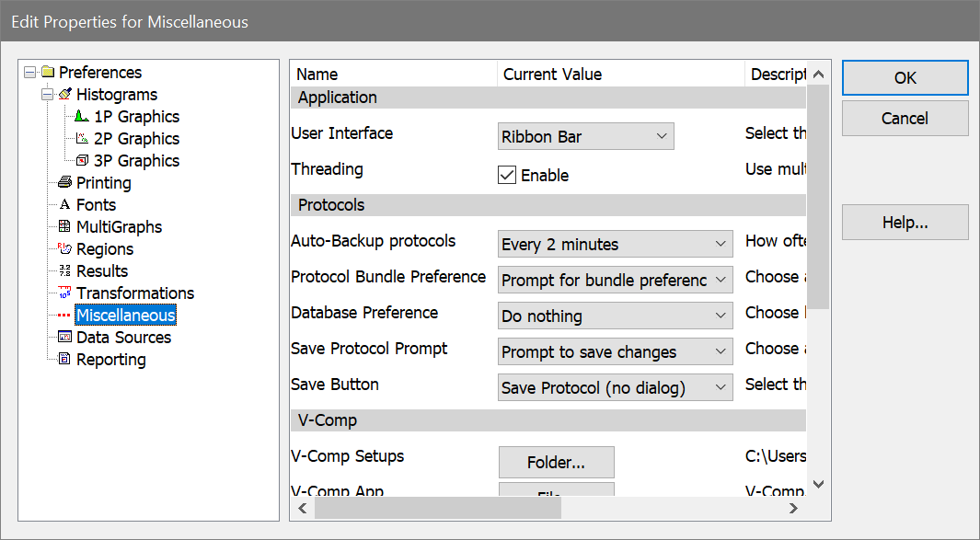The image size is (980, 540).
Task: Collapse the Histograms tree node
Action: (47, 95)
